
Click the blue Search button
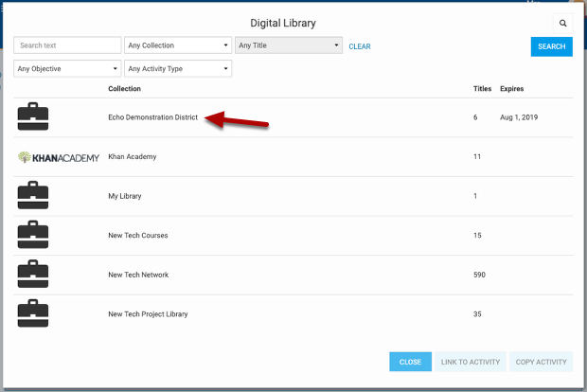click(x=551, y=46)
